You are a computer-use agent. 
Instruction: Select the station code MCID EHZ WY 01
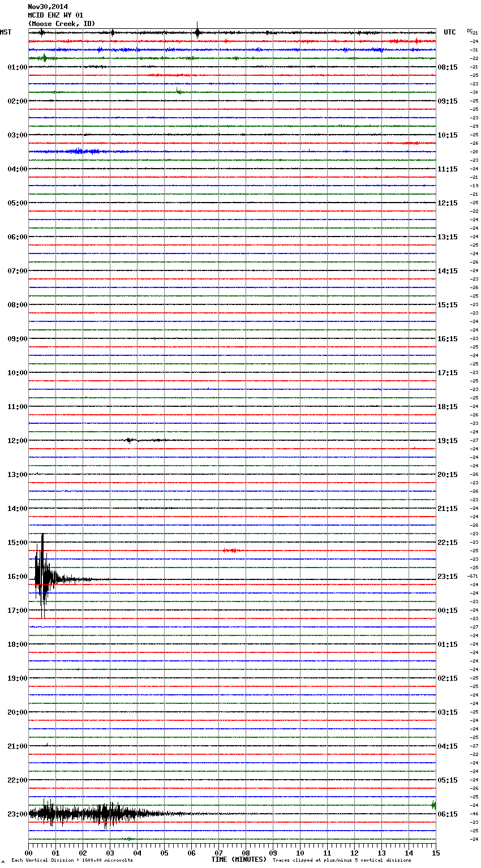[55, 15]
